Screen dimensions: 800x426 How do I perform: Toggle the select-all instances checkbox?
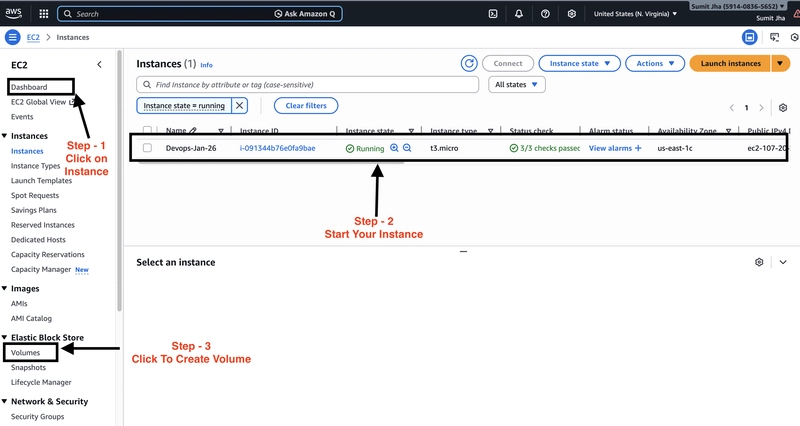(147, 130)
